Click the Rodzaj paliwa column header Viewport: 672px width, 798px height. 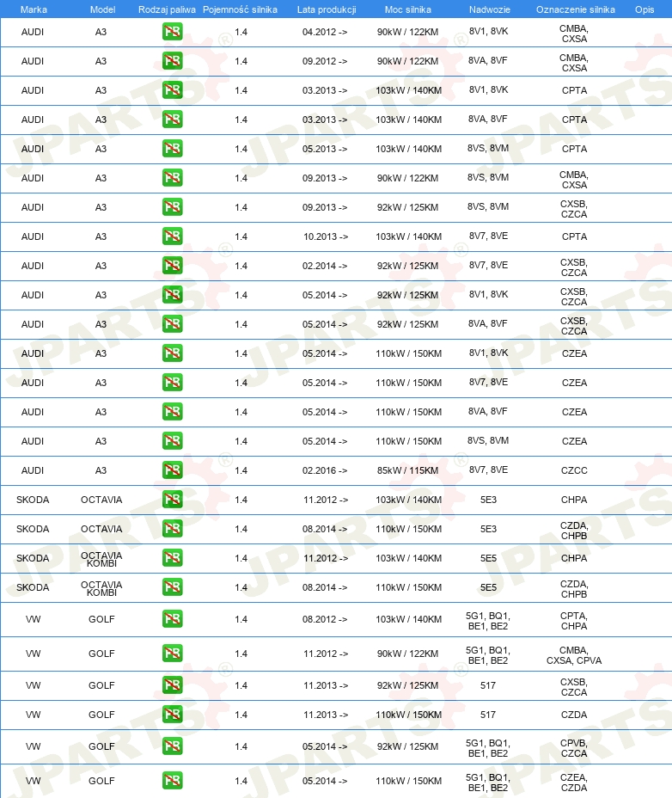pyautogui.click(x=167, y=9)
